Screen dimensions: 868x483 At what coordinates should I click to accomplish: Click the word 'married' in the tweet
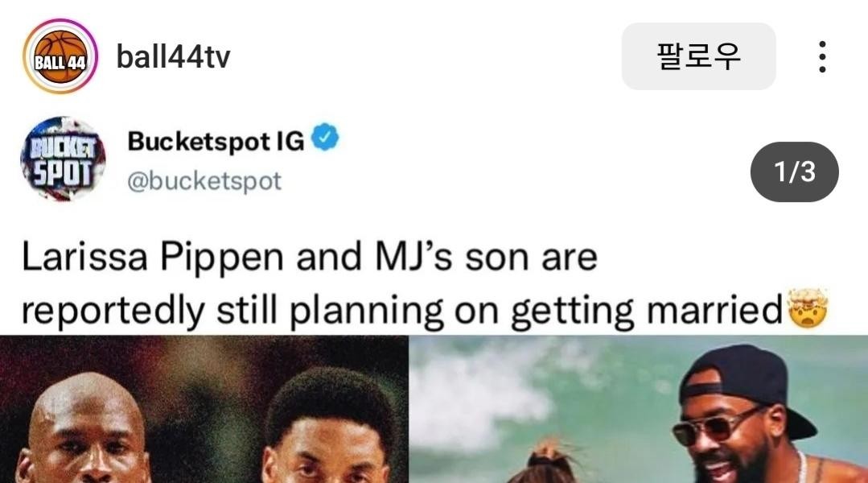(x=714, y=309)
